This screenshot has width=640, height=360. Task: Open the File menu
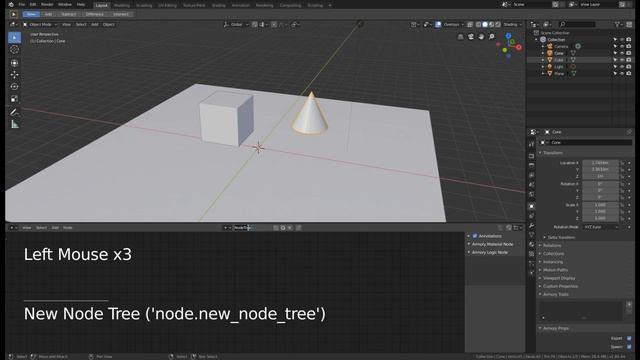click(22, 4)
